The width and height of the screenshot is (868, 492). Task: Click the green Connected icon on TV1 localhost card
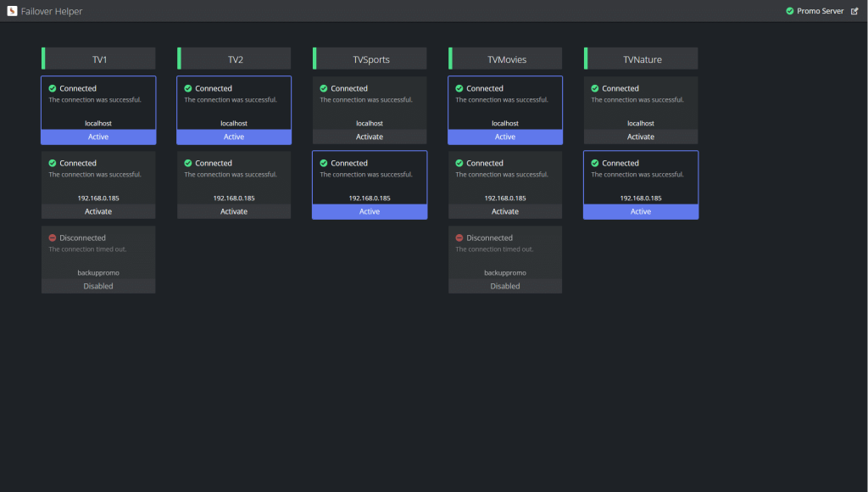53,88
